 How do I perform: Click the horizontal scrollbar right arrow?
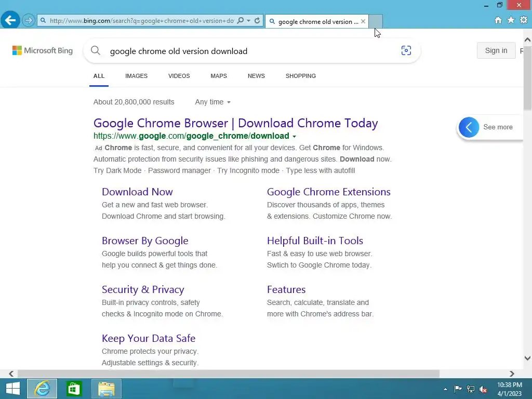(512, 374)
